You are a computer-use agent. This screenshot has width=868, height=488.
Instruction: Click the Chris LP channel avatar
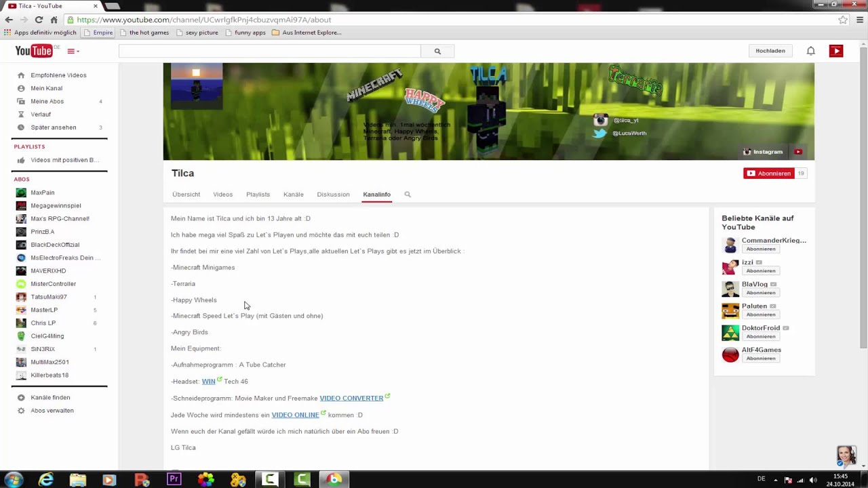[x=21, y=323]
